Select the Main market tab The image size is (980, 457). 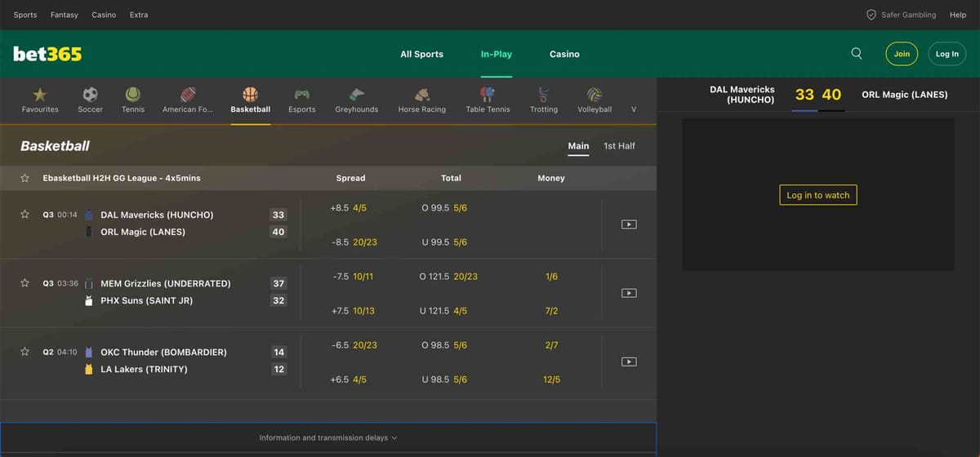tap(578, 146)
